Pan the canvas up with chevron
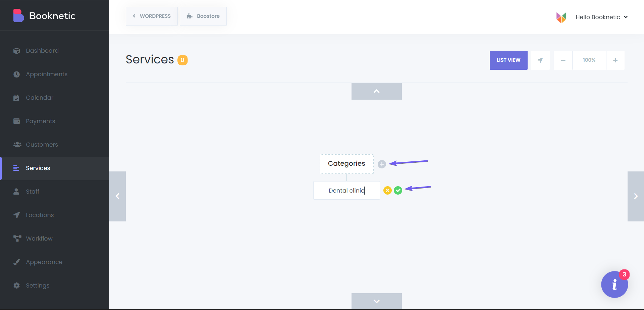 [377, 91]
